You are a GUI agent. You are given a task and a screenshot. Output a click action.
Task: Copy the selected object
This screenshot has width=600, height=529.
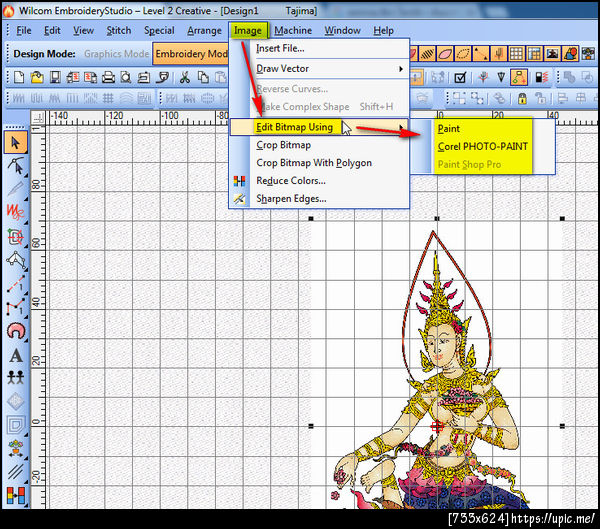(x=203, y=77)
